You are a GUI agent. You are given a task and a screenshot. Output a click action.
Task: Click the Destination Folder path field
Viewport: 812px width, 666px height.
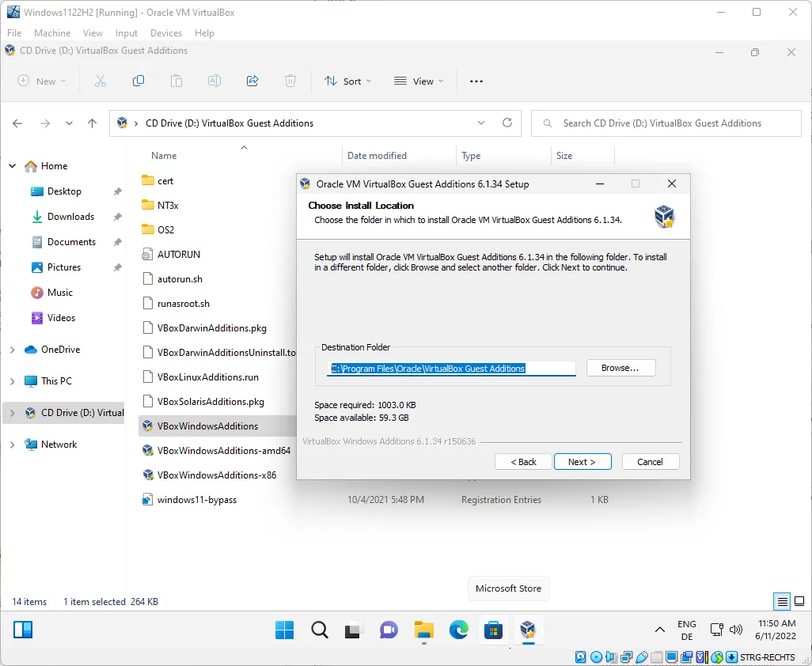(451, 369)
